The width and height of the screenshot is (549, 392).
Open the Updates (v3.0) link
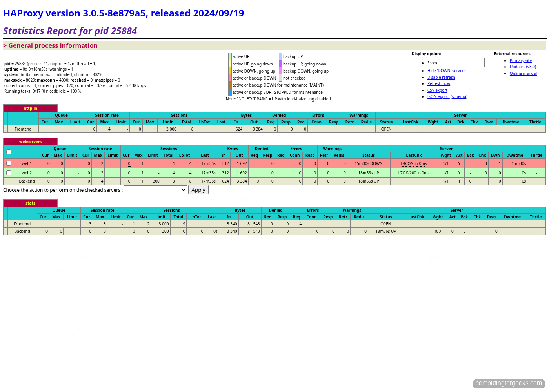(523, 67)
